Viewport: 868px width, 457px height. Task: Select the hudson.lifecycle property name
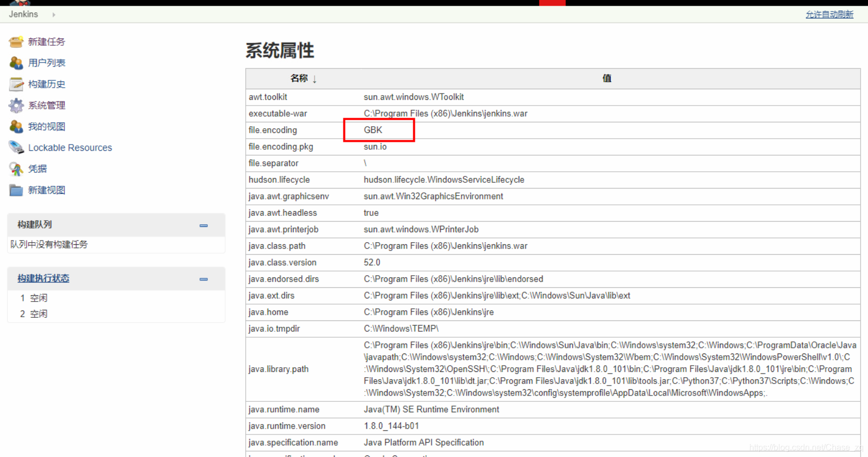[x=279, y=180]
